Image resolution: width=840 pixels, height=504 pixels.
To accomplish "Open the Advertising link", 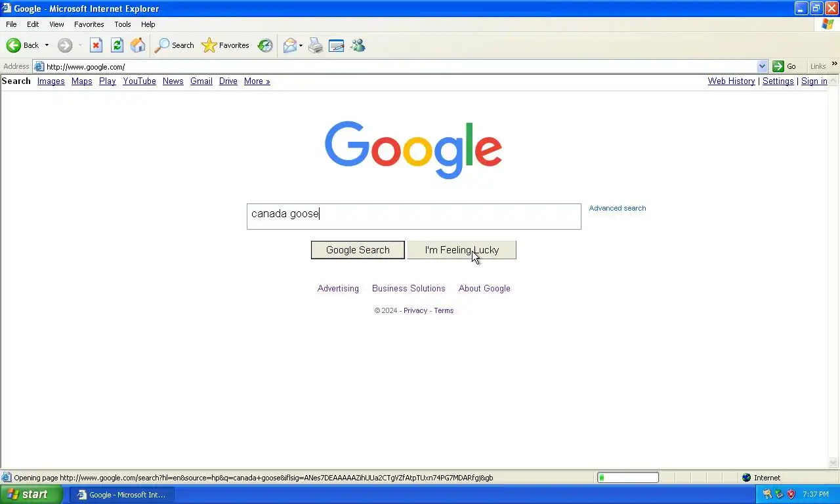I will [x=338, y=289].
